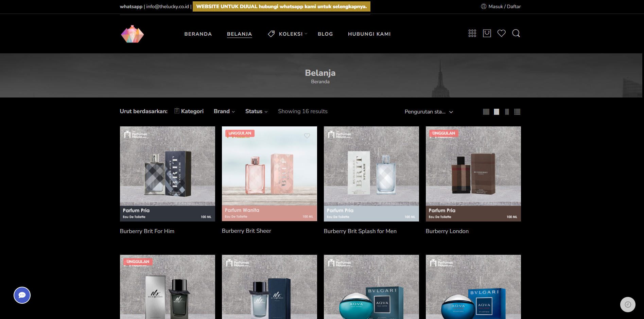Open Mr. Burberry silver box product image
The height and width of the screenshot is (319, 644).
[x=168, y=287]
